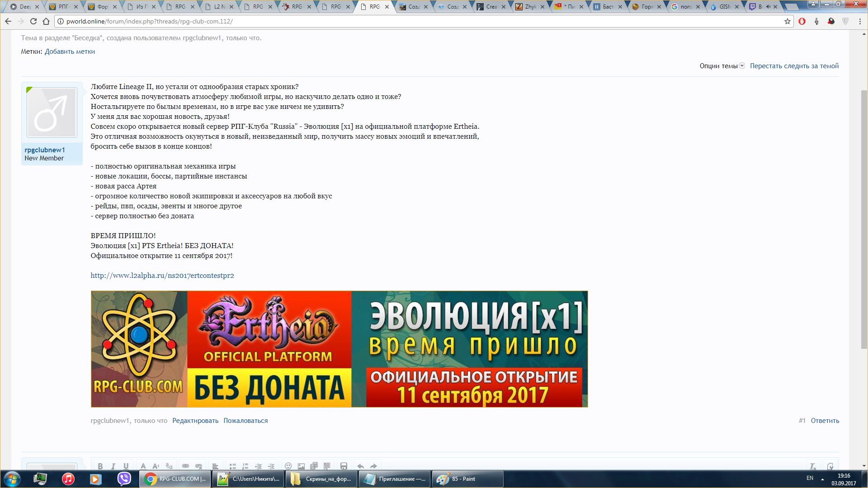This screenshot has height=488, width=868.
Task: Open text alignment options in editor
Action: click(x=215, y=466)
